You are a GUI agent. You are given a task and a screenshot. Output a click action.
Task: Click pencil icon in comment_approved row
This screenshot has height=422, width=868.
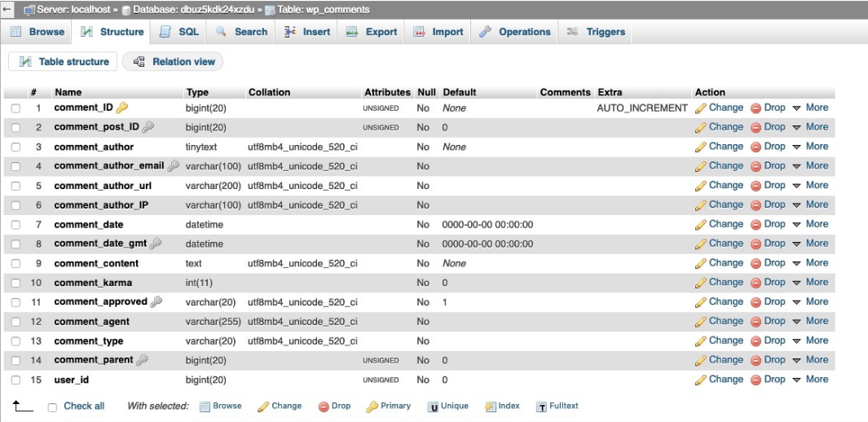tap(701, 302)
